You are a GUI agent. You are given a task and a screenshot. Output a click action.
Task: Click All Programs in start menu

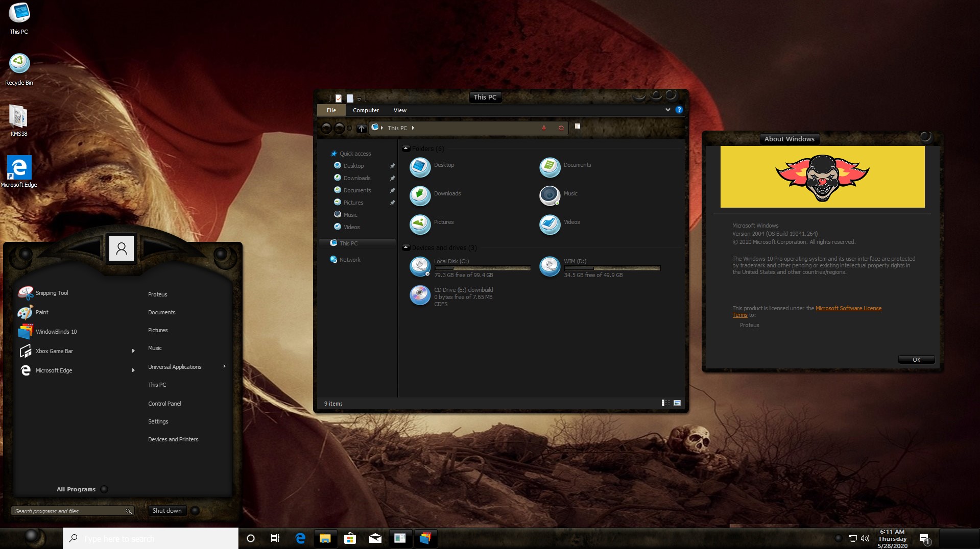pos(76,489)
